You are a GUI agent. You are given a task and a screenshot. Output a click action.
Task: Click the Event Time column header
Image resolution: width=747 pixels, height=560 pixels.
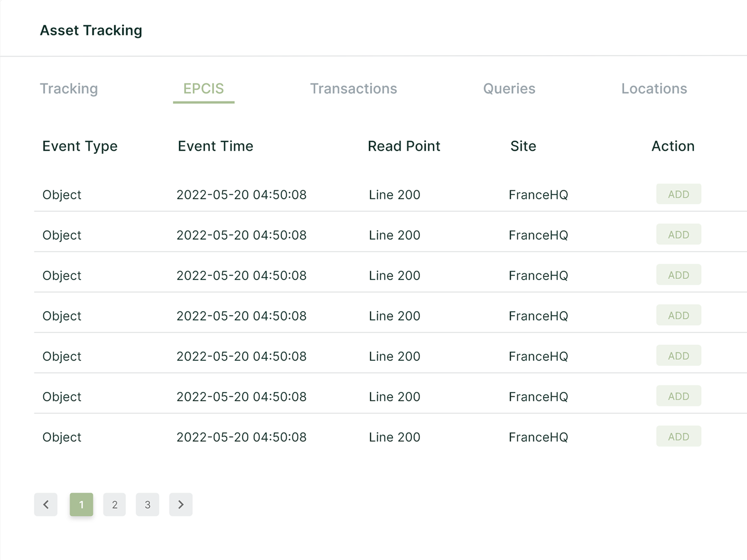(x=215, y=146)
